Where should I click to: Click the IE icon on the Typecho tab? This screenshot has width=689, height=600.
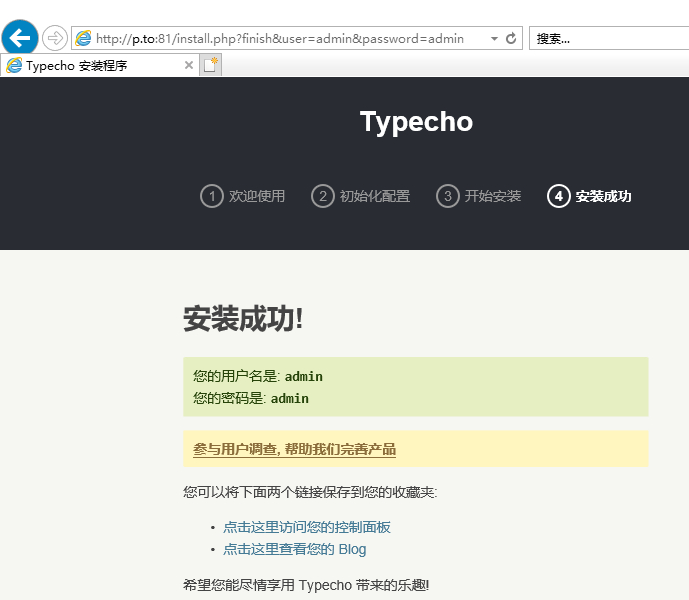coord(14,65)
